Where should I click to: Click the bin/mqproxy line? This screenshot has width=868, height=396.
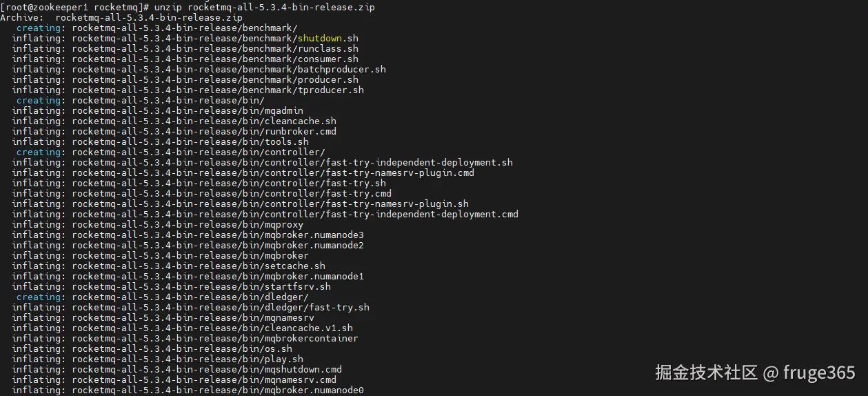[x=157, y=224]
